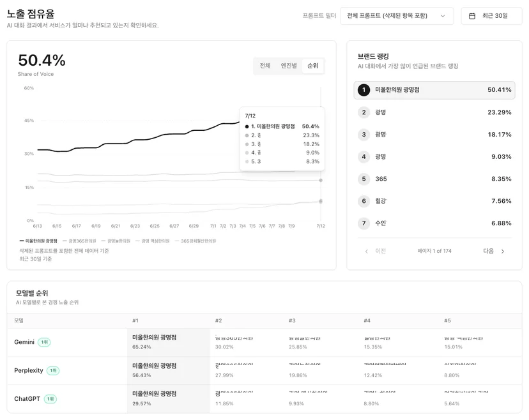Click the 힐강 brand row at rank 6
Viewport: 529px width, 420px height.
434,201
